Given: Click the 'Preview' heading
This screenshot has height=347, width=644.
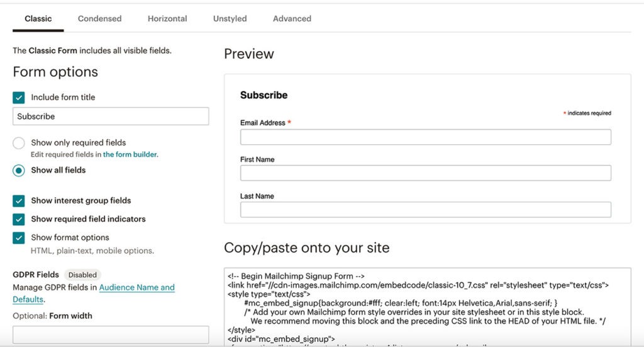Looking at the screenshot, I should click(249, 54).
